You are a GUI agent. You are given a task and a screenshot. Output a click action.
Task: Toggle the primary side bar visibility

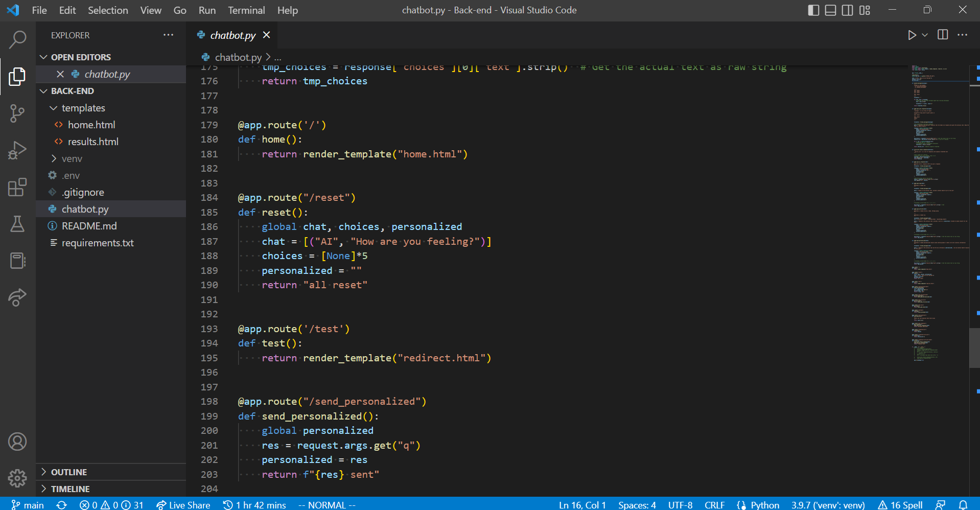[x=814, y=10]
